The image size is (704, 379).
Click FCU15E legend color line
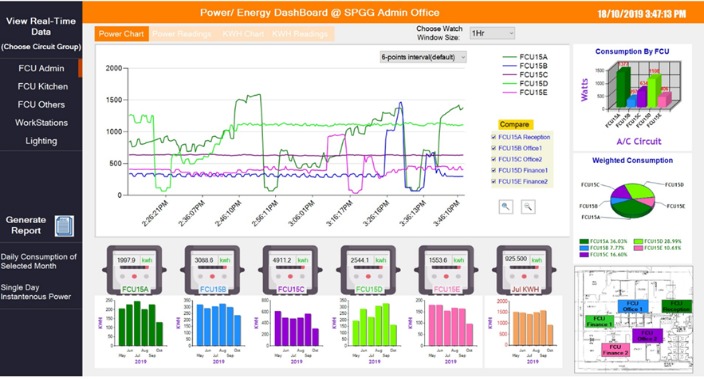click(509, 93)
